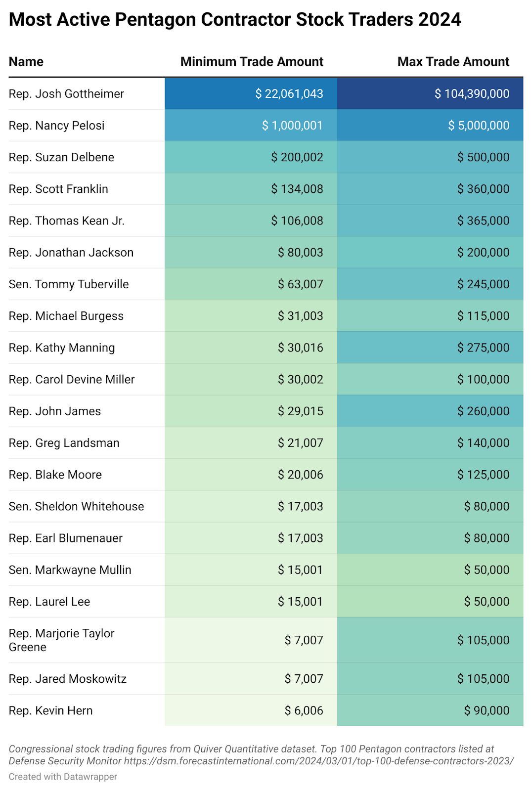
Task: Select Sen. Sheldon Whitehouse in the table
Action: (x=76, y=506)
